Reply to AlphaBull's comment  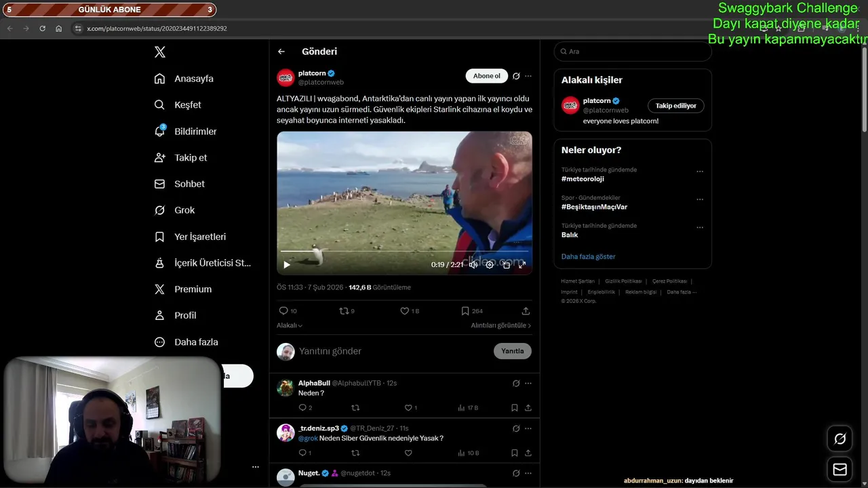(x=305, y=408)
